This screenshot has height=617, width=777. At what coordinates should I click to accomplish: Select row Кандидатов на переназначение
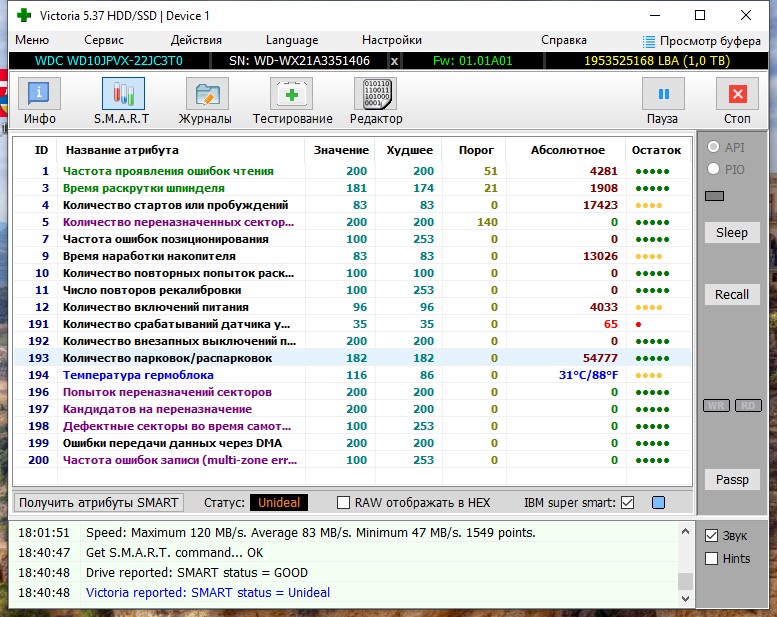click(352, 409)
